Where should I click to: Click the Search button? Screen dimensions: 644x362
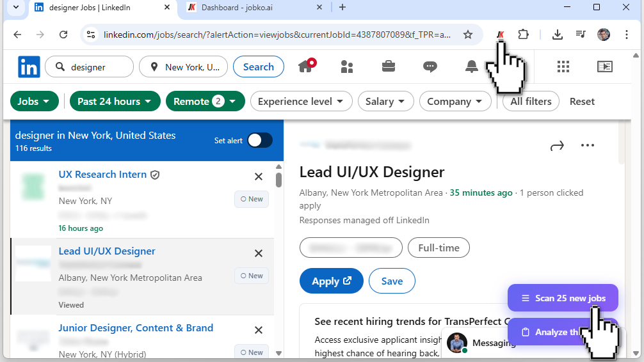click(x=259, y=67)
